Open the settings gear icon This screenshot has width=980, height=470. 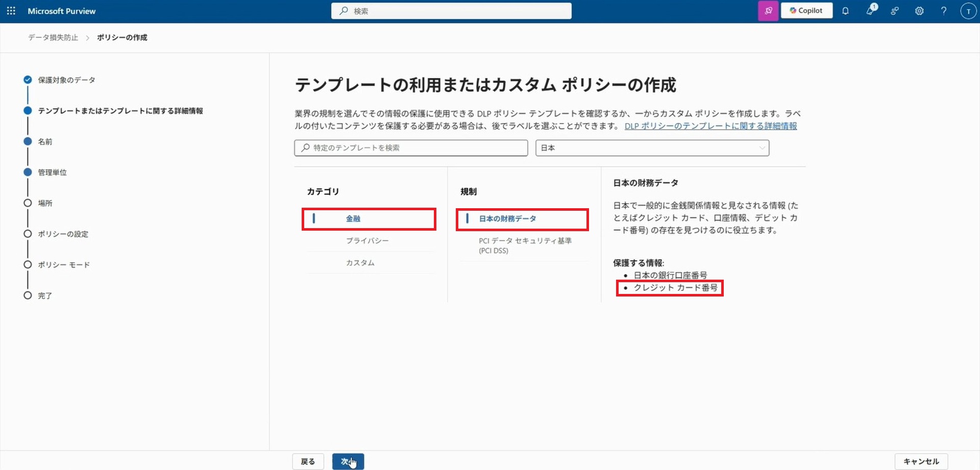(x=919, y=11)
